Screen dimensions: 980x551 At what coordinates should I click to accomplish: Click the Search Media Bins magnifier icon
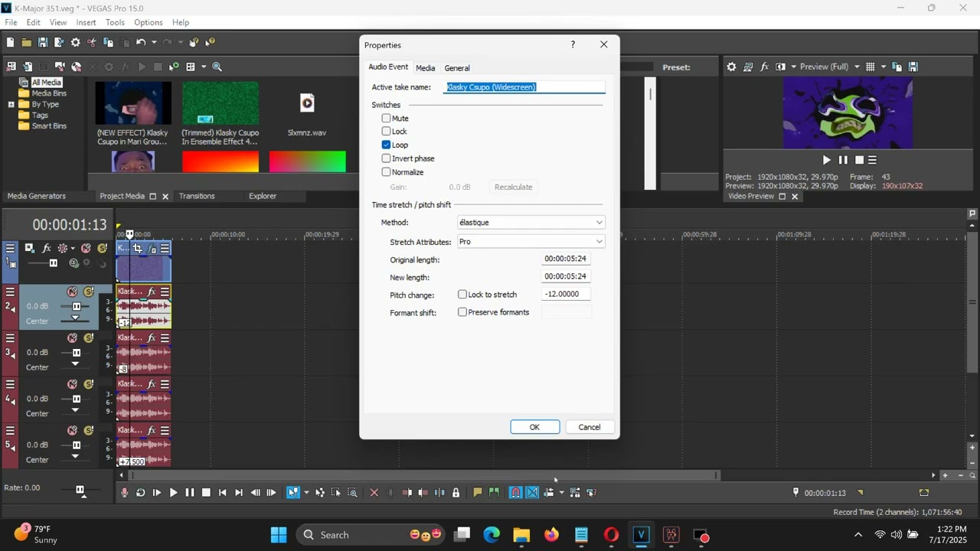click(217, 67)
